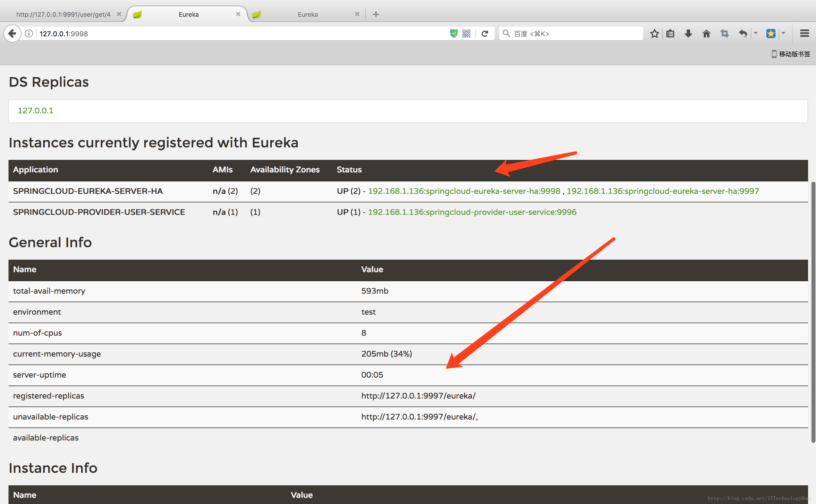This screenshot has height=504, width=816.
Task: Click the SPRINGCLOUD-PROVIDER-USER-SERVICE application name
Action: 99,212
